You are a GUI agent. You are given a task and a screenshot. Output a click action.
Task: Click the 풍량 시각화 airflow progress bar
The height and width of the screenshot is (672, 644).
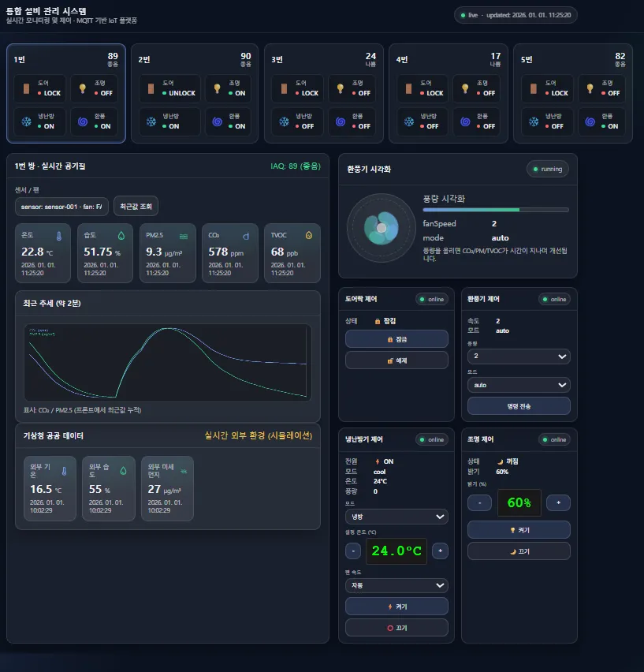[x=495, y=210]
